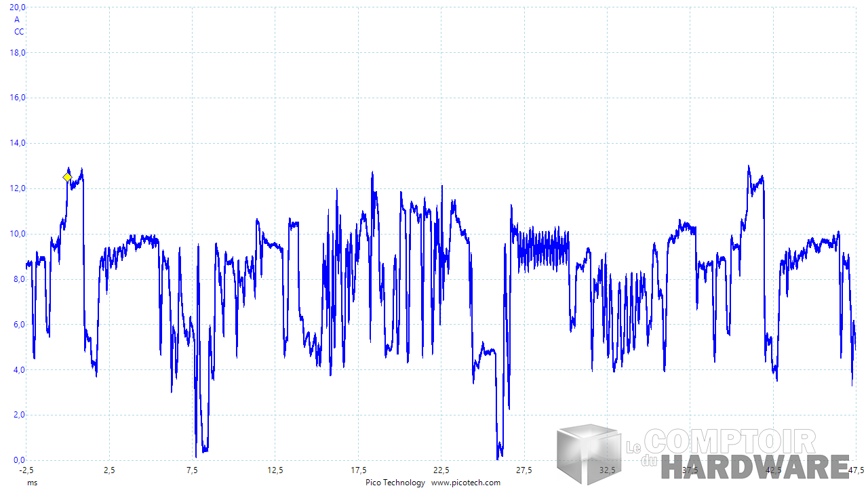This screenshot has width=868, height=488.
Task: Click the 2,5 time axis label
Action: tap(109, 470)
